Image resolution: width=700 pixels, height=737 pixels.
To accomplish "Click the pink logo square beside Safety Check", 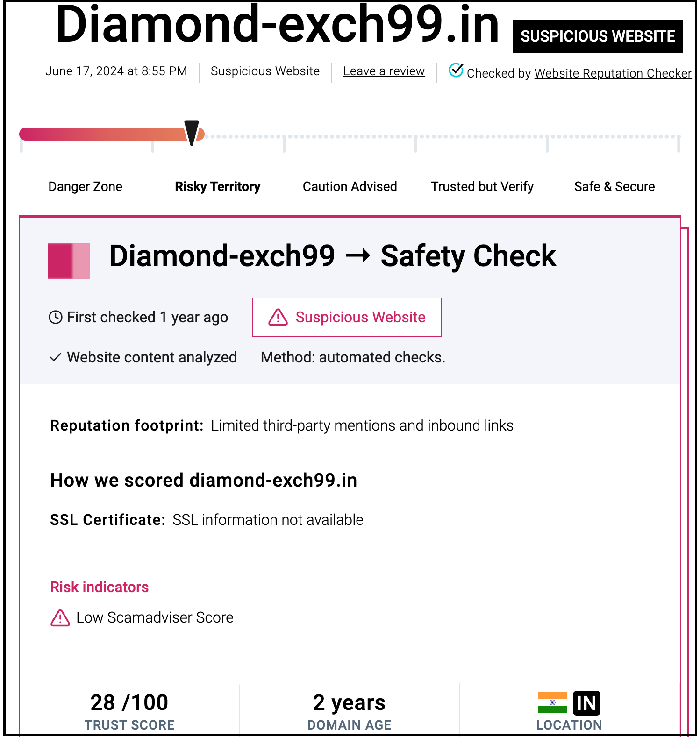I will [x=69, y=262].
